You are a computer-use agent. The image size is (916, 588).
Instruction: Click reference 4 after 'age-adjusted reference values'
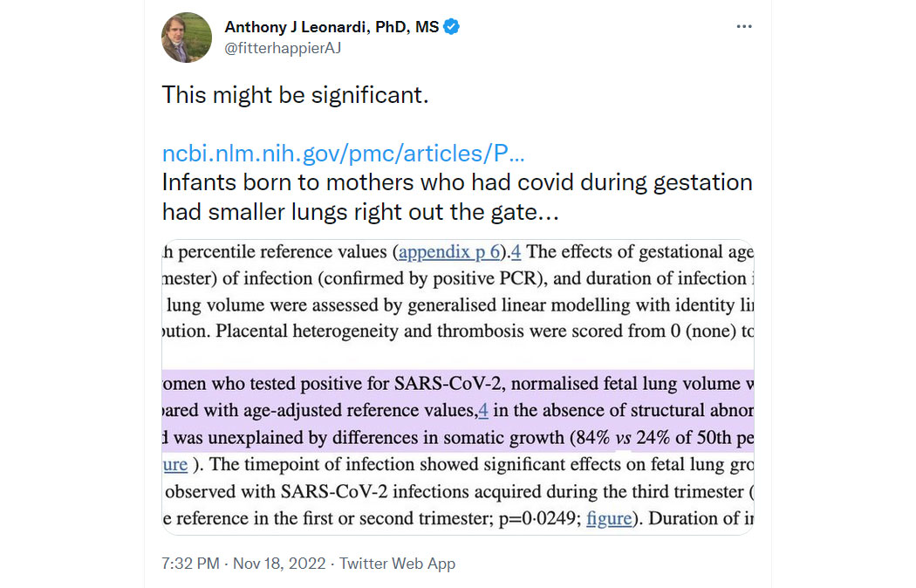[x=483, y=411]
